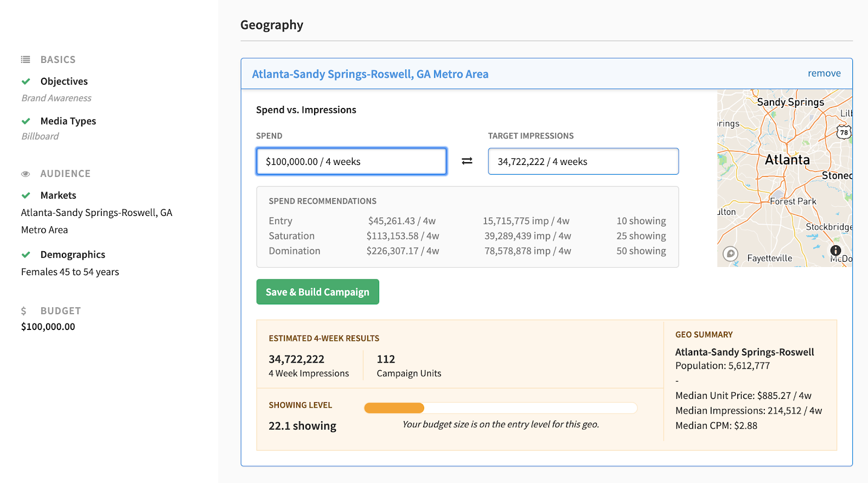Click the Audience eye icon
868x483 pixels.
(25, 174)
